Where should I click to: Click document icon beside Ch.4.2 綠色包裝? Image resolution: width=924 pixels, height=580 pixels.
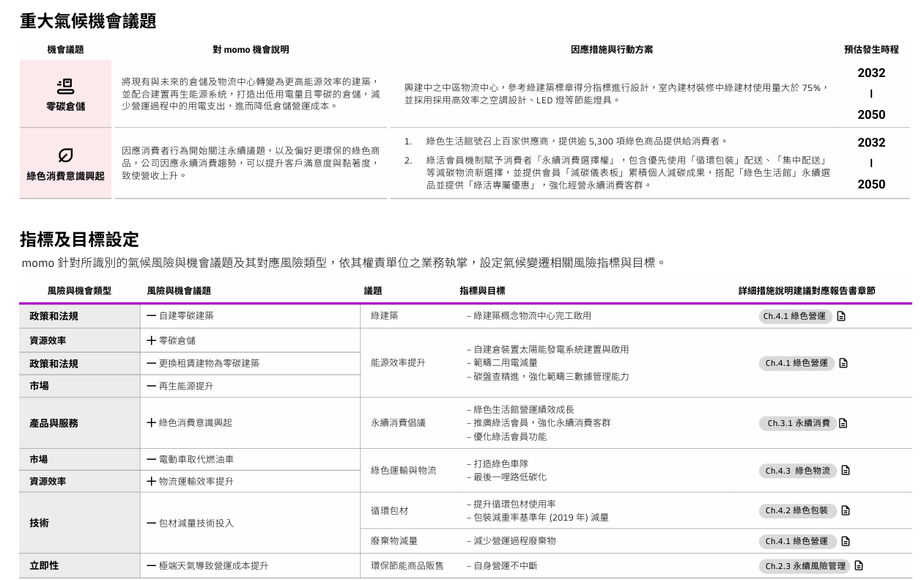point(846,510)
